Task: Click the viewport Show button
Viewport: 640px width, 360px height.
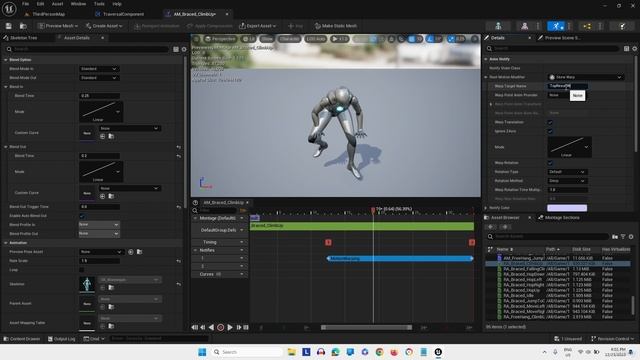Action: click(267, 39)
